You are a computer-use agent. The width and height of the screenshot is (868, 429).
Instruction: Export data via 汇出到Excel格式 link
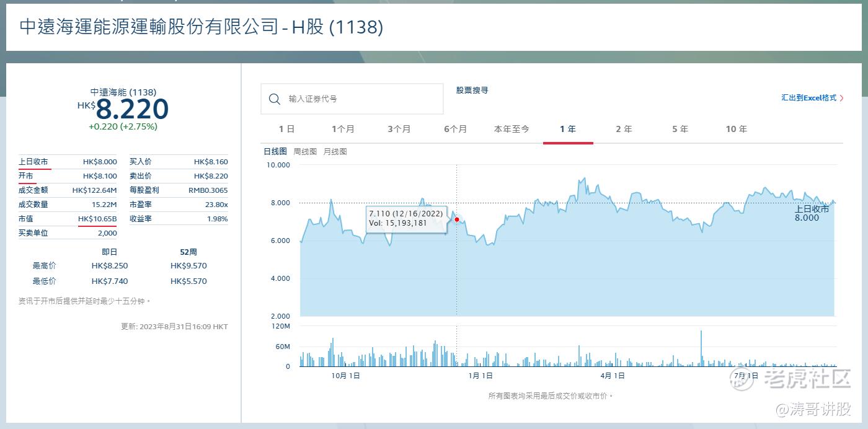[x=808, y=98]
